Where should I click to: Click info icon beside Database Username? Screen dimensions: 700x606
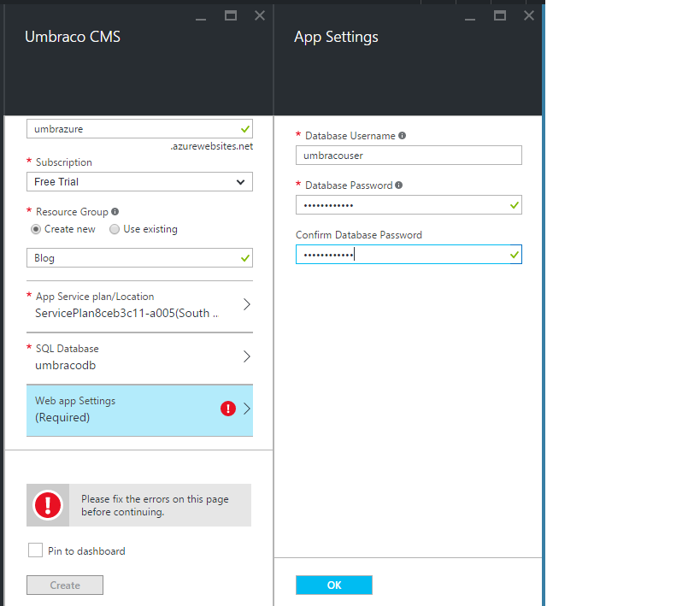point(403,135)
